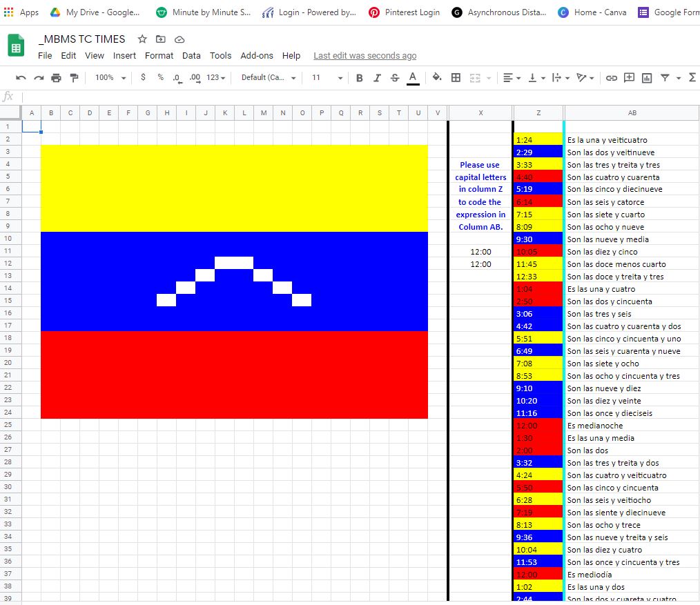Open My Drive bookmark
Screen dimensions: 700x605
pos(95,12)
